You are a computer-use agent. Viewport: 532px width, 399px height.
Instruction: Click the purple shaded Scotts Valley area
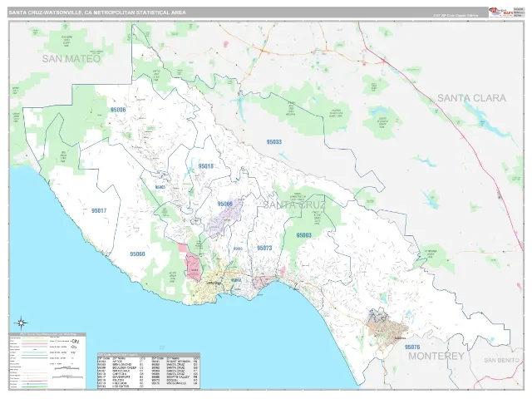[x=224, y=217]
